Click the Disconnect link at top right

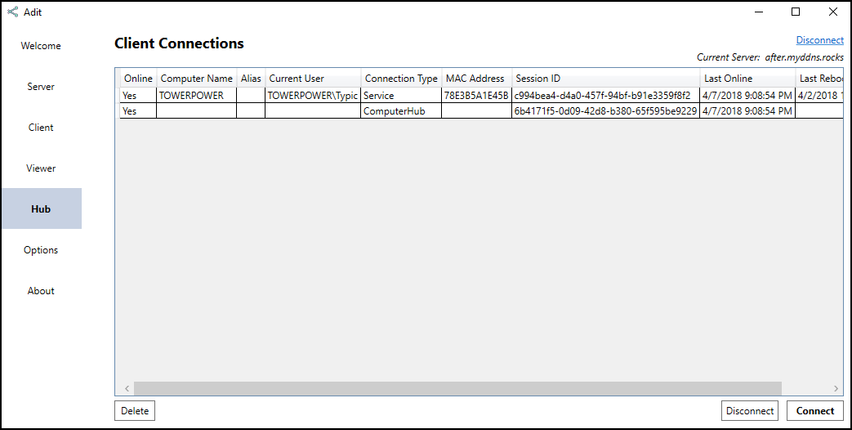(x=819, y=40)
